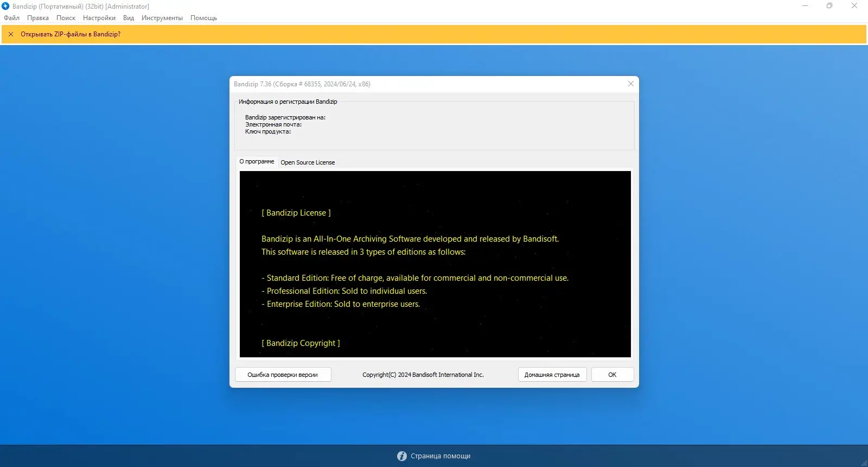
Task: Close the Bandizip main window
Action: point(854,6)
